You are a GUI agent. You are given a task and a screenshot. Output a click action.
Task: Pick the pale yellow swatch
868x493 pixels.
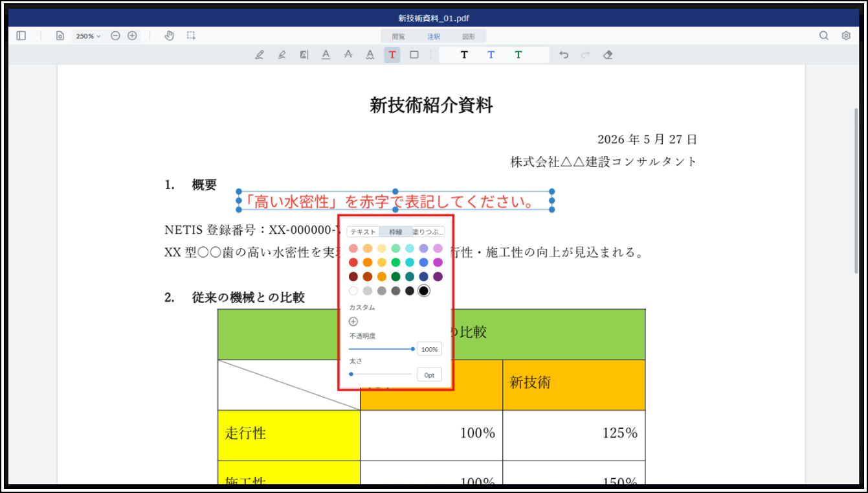point(382,248)
